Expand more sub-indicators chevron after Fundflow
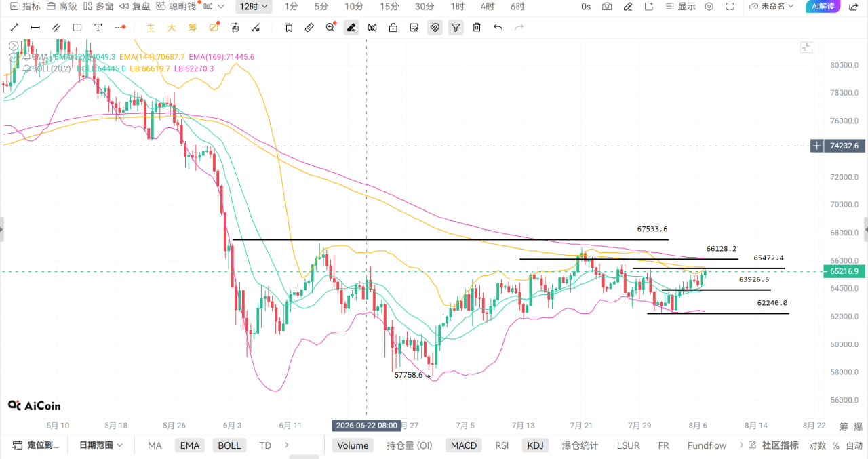This screenshot has height=459, width=868. 740,445
